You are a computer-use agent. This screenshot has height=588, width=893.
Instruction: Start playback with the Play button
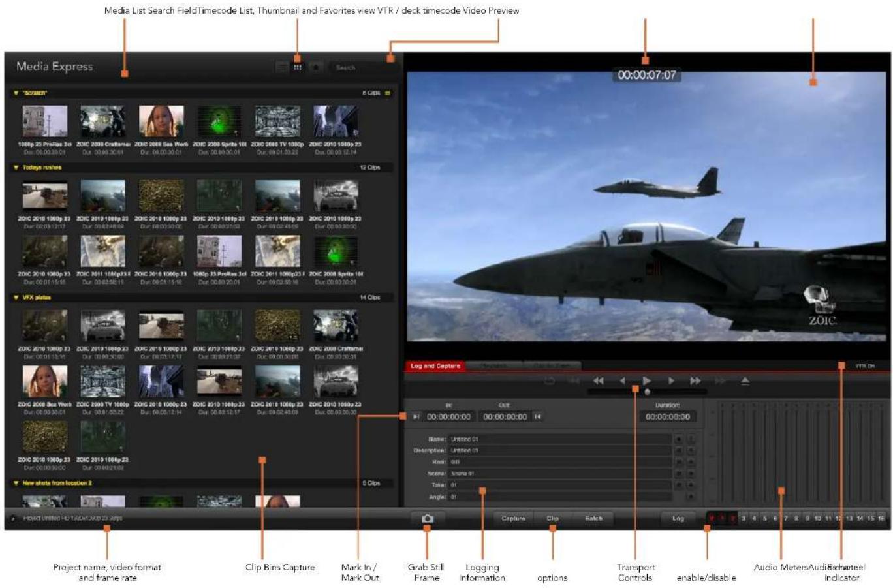coord(646,380)
